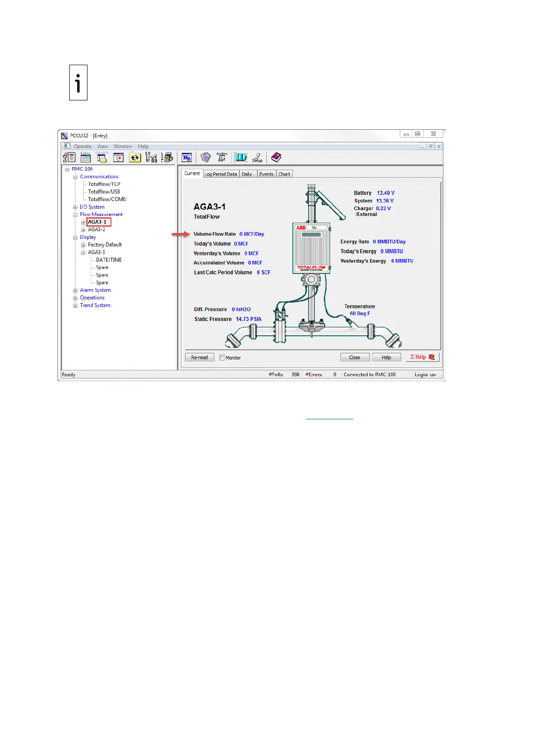
Task: Click the Static Pressure value 14.73 PSIA
Action: click(x=248, y=319)
